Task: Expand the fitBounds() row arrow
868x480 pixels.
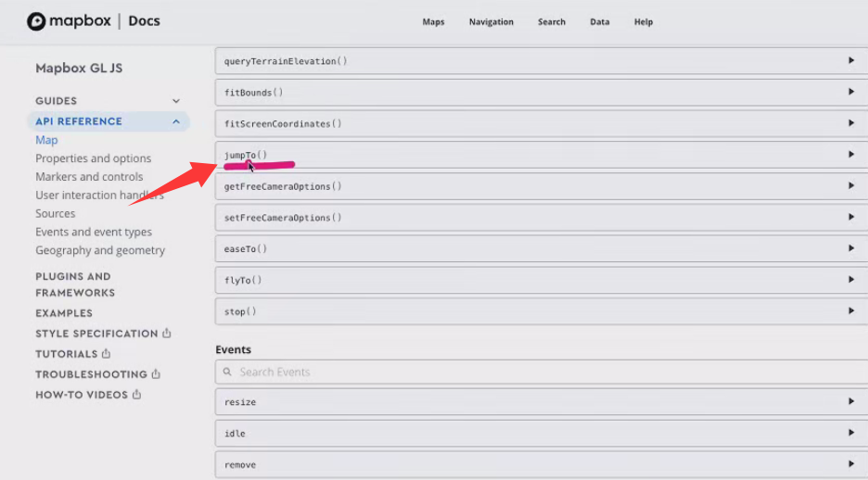Action: pos(851,92)
